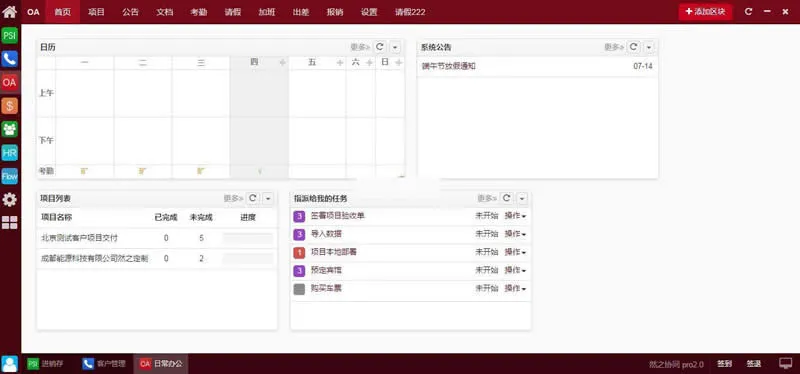Click the 添加区块 button
The height and width of the screenshot is (374, 800).
705,12
